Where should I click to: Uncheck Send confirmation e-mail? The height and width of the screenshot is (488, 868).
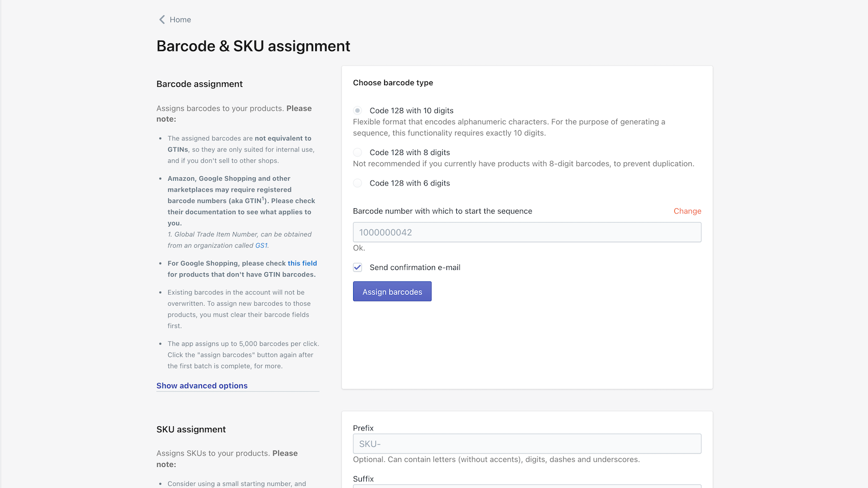(358, 267)
